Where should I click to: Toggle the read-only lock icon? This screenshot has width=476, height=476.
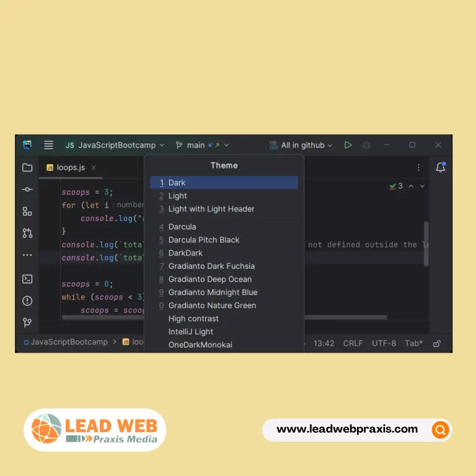(x=437, y=343)
